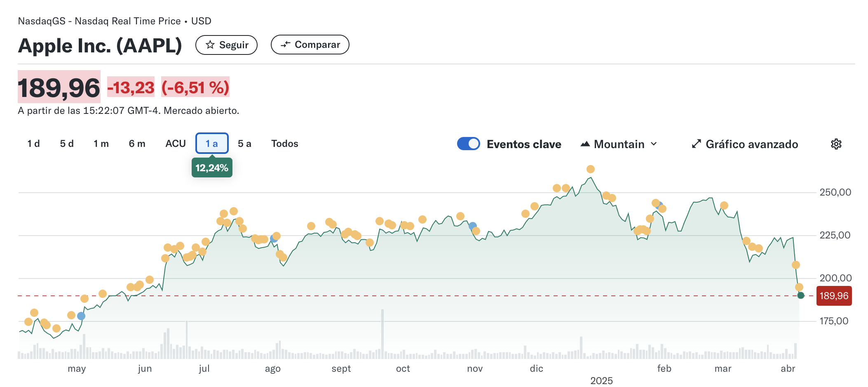This screenshot has height=387, width=868.
Task: Click the expand arrow icon for Gráfico avanzado
Action: point(696,144)
